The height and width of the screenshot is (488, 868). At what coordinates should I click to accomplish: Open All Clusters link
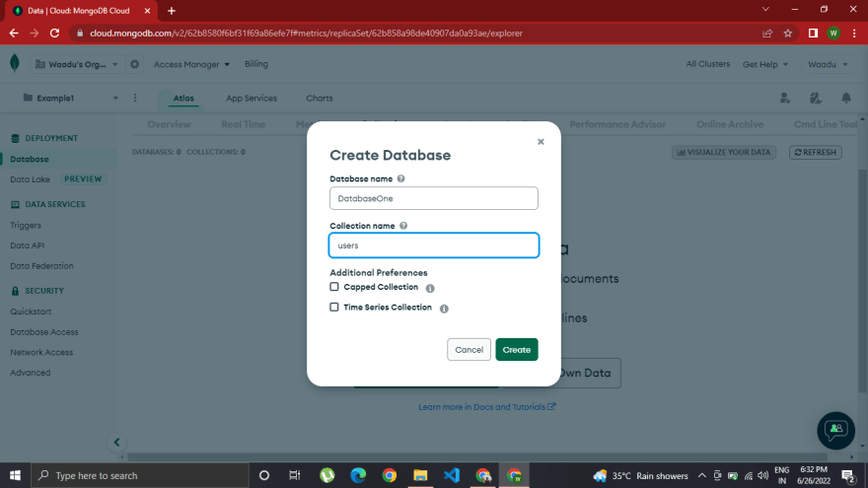pos(708,64)
